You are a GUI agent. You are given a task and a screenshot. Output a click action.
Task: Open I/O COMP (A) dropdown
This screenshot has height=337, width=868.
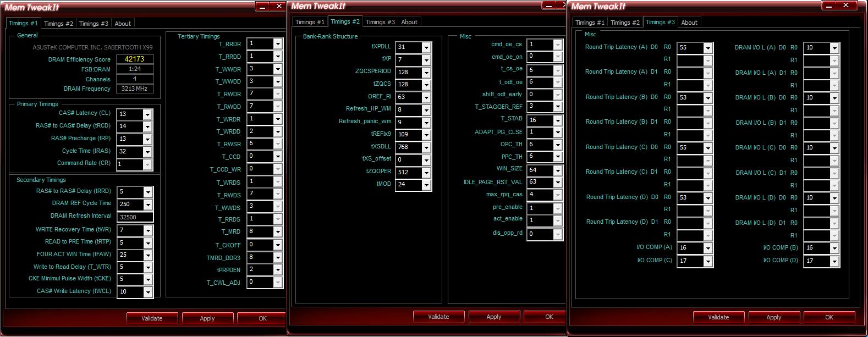(x=708, y=248)
